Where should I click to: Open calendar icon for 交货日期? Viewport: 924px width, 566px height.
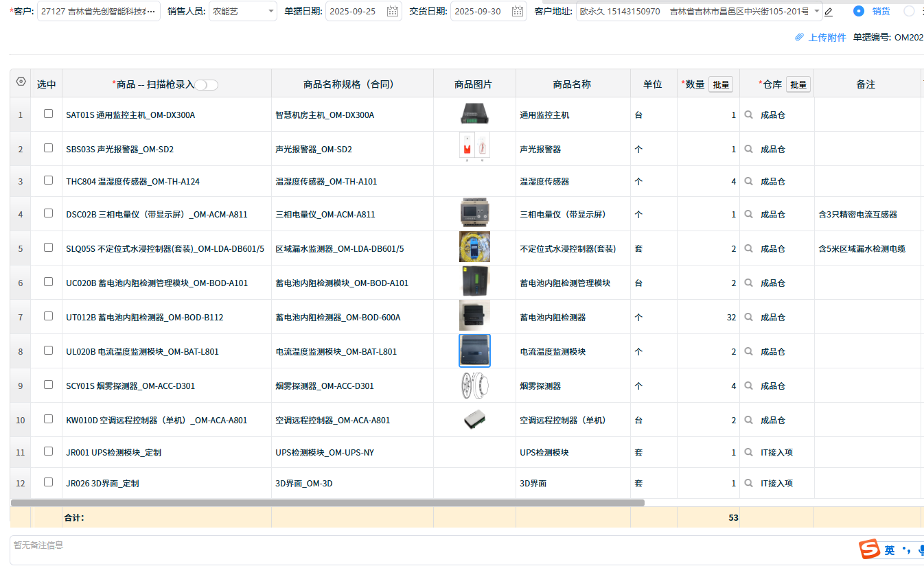(517, 12)
